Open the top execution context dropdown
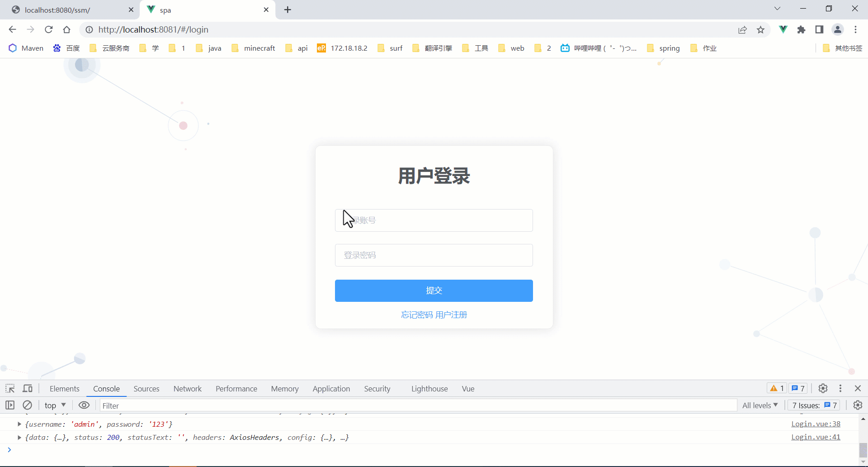Viewport: 868px width, 467px height. (x=55, y=405)
